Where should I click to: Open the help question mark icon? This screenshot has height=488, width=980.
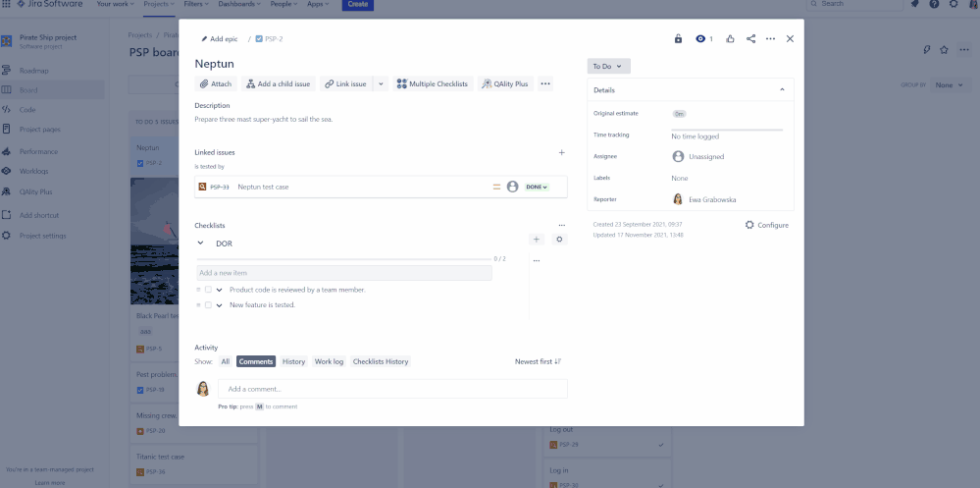(x=934, y=4)
